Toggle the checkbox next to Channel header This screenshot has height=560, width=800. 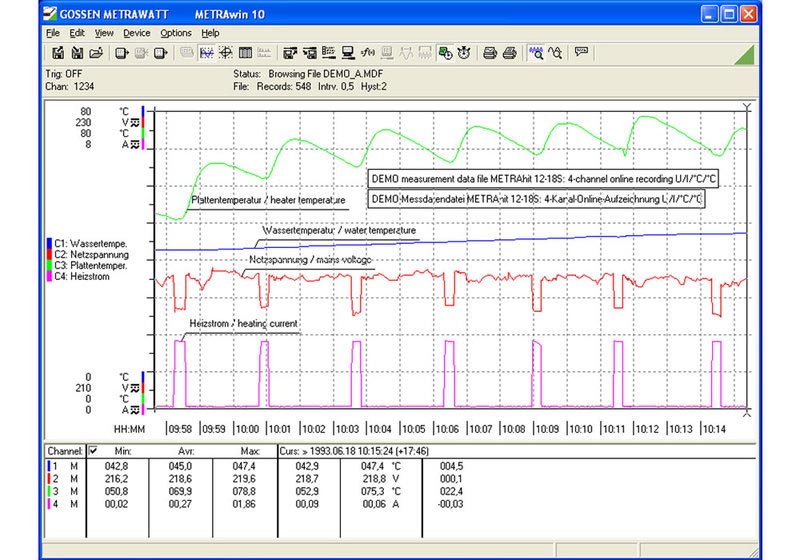pos(93,451)
